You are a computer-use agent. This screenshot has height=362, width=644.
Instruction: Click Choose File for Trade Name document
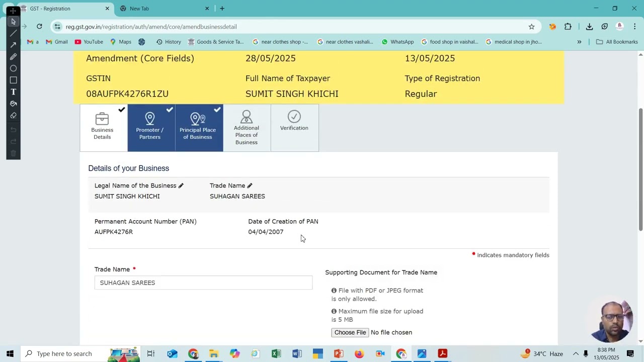(x=350, y=332)
